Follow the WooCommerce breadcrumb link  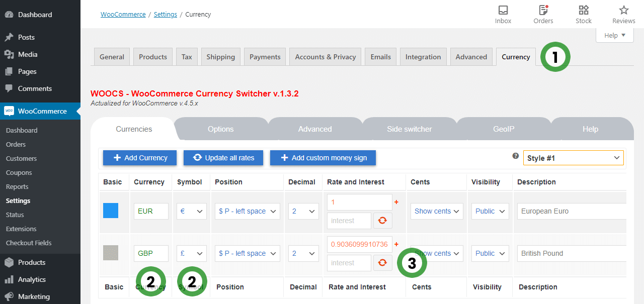[123, 15]
